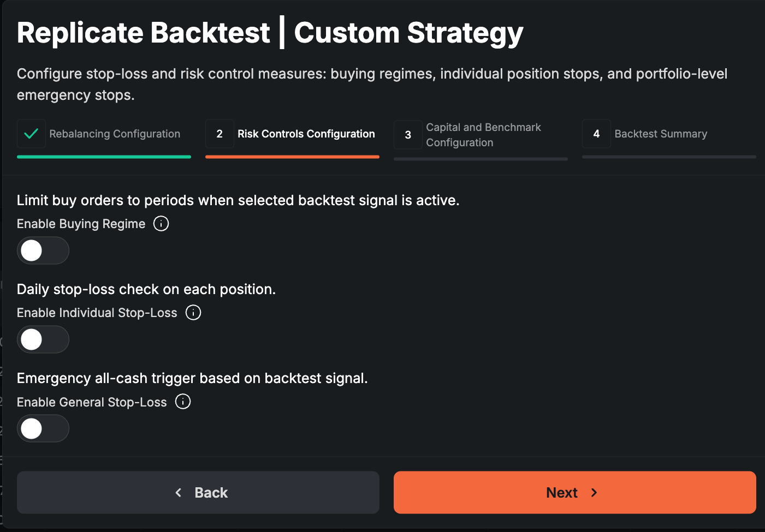The height and width of the screenshot is (532, 765).
Task: Open info tooltip for Enable General Stop-Loss
Action: tap(183, 402)
